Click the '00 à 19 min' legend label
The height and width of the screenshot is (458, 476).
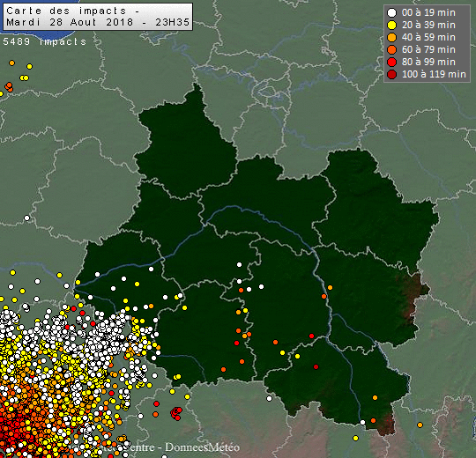(x=428, y=12)
